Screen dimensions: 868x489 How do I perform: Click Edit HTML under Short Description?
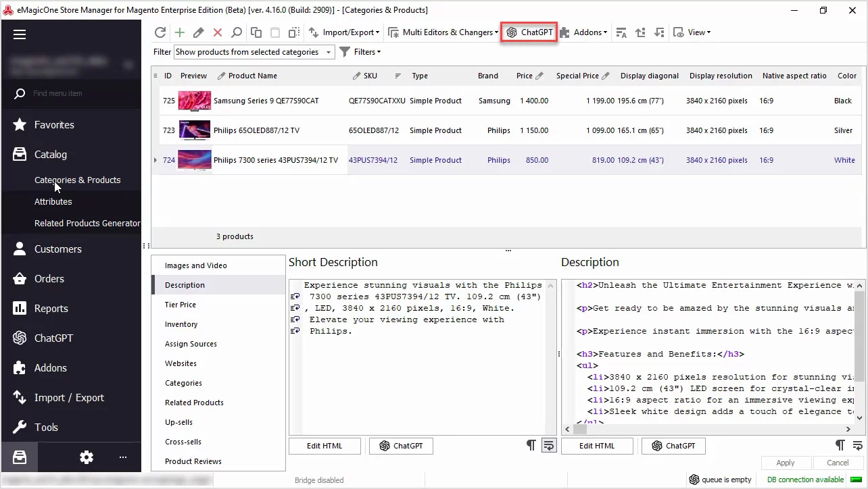(324, 446)
